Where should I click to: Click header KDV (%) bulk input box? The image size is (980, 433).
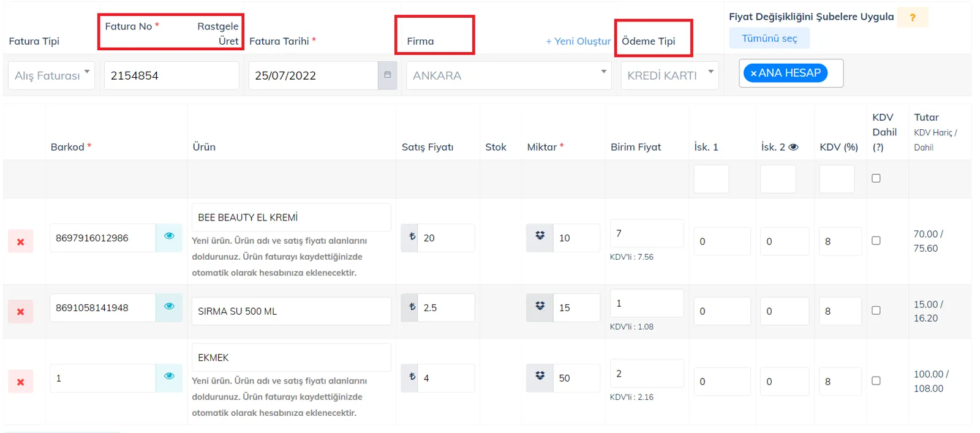point(837,179)
